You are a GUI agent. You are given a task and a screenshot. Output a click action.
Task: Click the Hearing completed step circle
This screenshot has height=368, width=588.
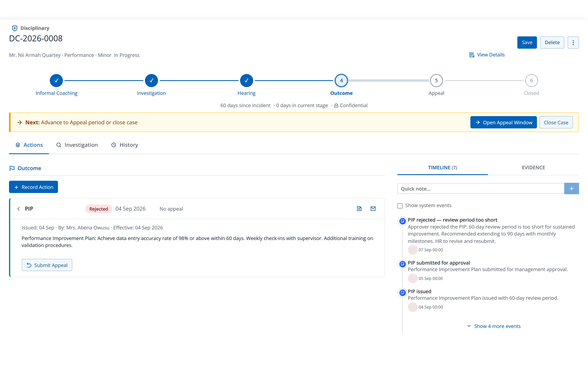[x=246, y=81]
